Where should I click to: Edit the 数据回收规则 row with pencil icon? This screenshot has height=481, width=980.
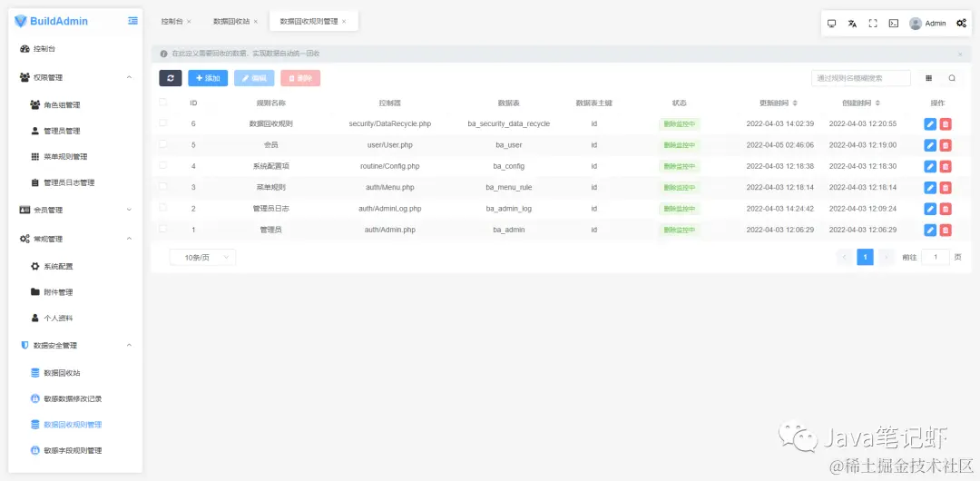[x=930, y=124]
